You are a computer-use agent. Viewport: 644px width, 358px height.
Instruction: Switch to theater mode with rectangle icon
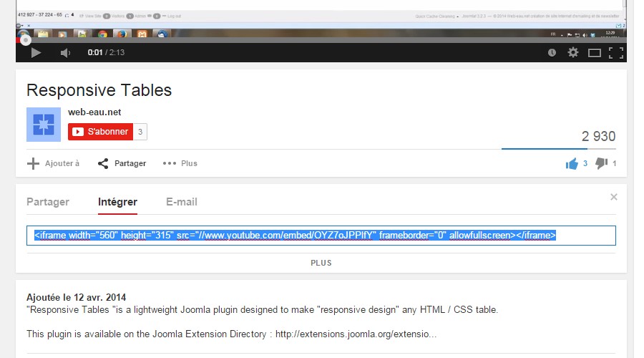595,52
